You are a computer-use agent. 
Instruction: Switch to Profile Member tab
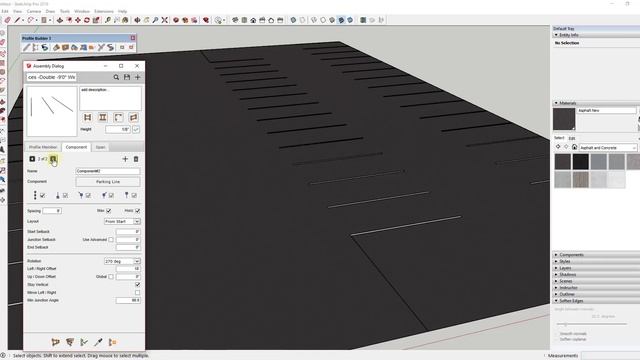click(43, 147)
